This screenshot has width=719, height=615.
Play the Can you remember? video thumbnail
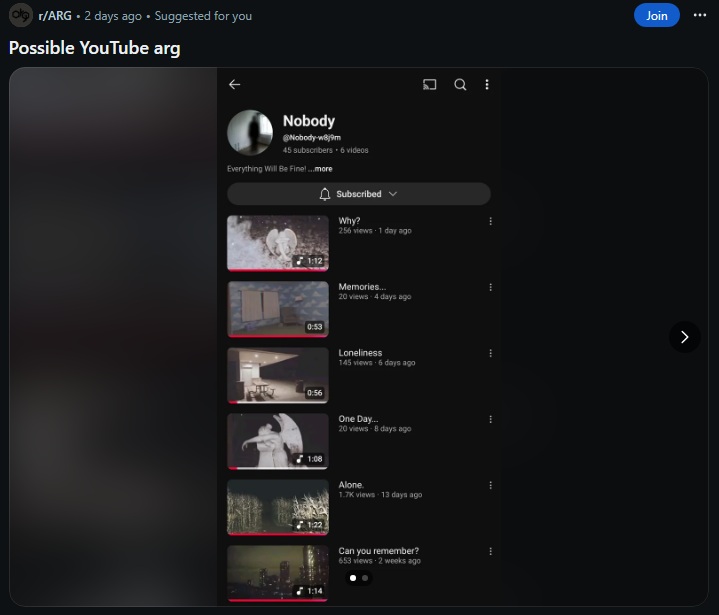click(x=278, y=573)
